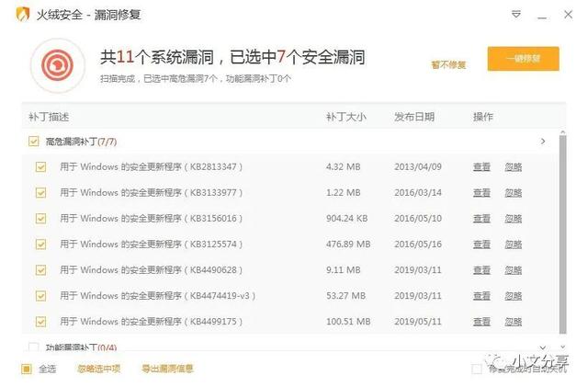
Task: Click the 暂不修复 link
Action: [x=448, y=65]
